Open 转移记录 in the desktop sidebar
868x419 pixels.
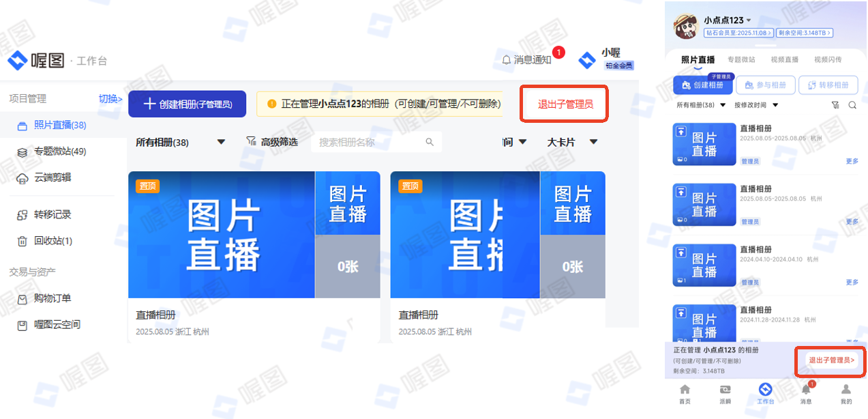tap(53, 214)
